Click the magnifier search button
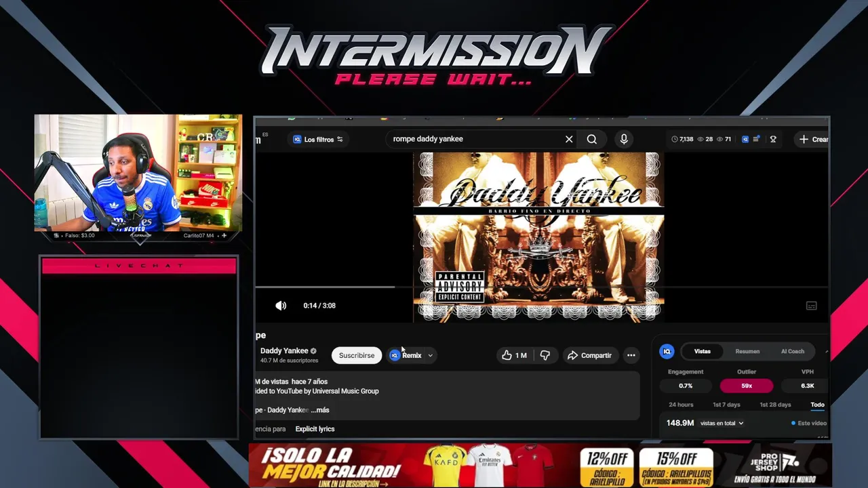This screenshot has height=488, width=868. (x=592, y=139)
